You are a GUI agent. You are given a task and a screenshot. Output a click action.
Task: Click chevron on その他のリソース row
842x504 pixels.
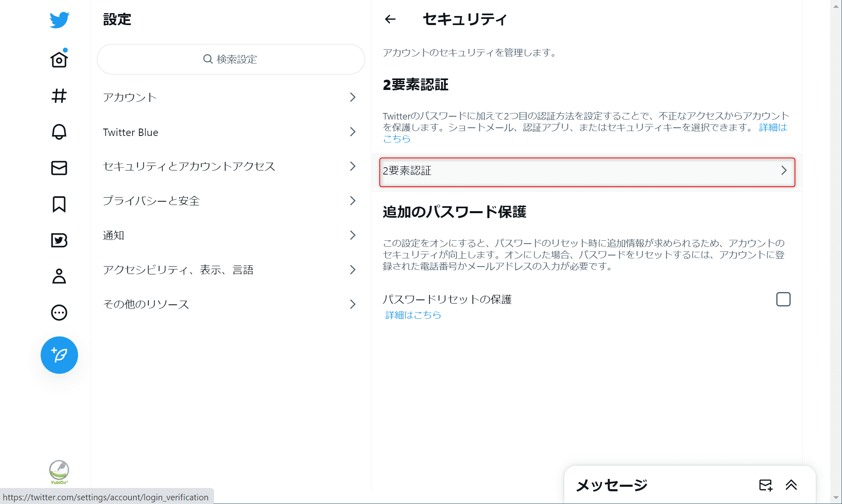(352, 304)
